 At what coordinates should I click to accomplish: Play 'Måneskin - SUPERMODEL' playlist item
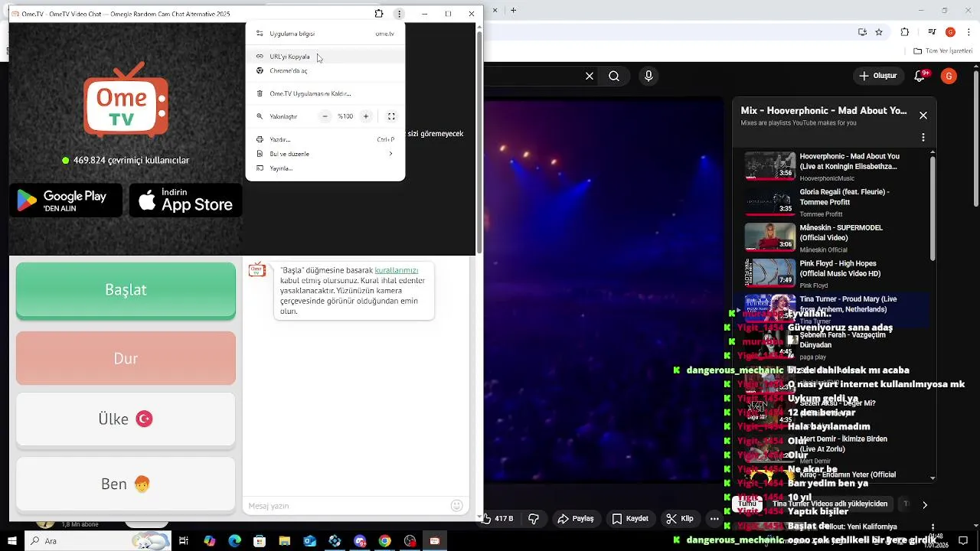831,237
